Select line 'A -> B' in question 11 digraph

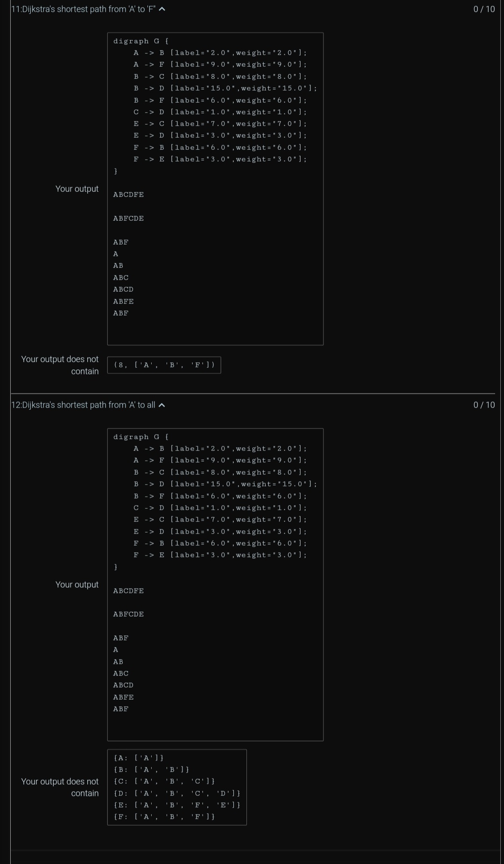219,53
